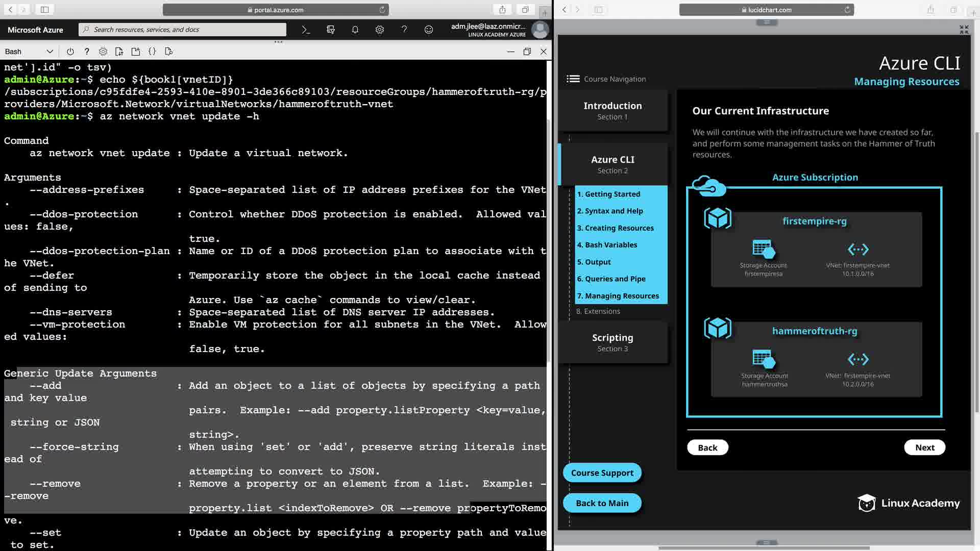Click upload/download files icon in Cloud Shell
980x551 pixels.
pos(119,52)
